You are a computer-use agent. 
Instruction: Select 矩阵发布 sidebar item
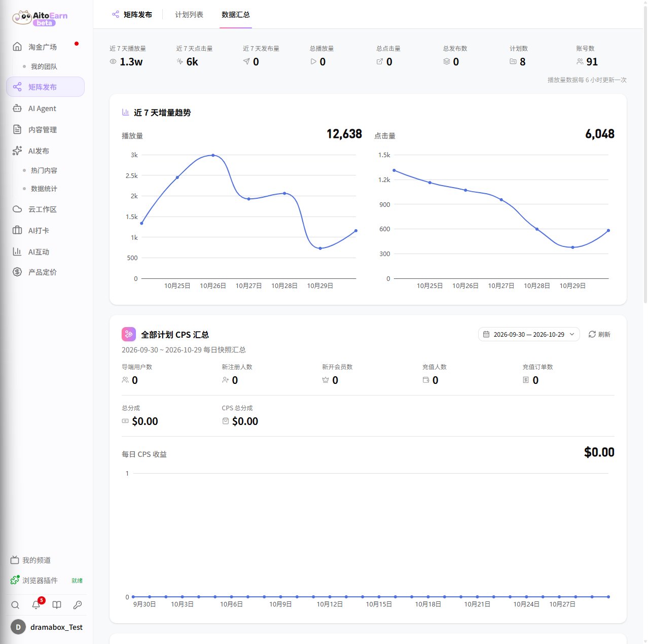[x=46, y=87]
